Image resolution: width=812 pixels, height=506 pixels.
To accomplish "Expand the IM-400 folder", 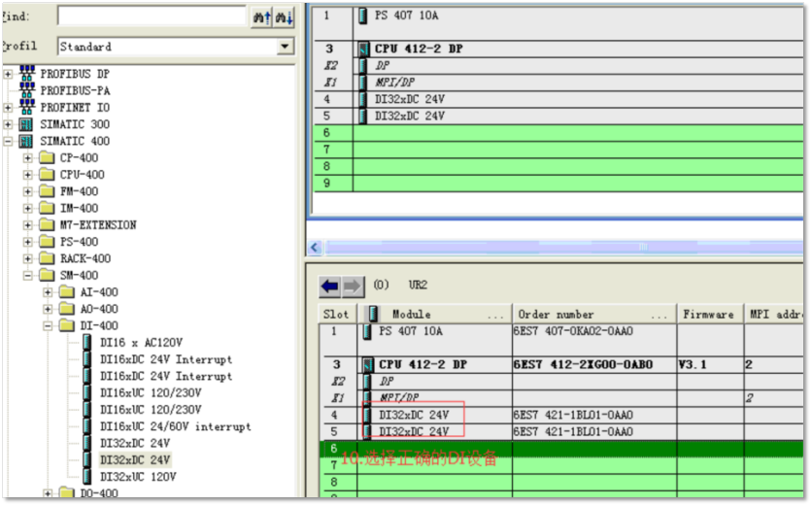I will [x=27, y=208].
